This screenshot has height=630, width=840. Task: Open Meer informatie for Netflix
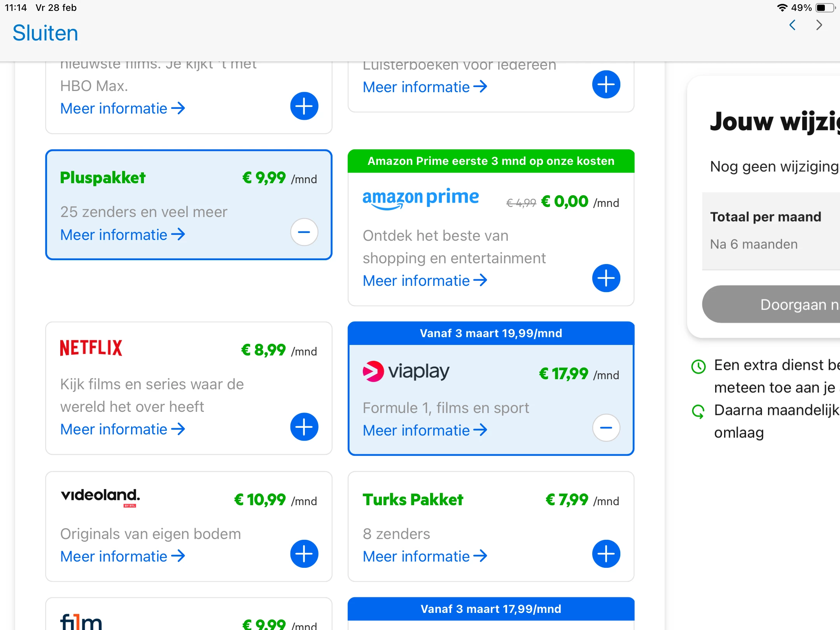[x=122, y=429]
